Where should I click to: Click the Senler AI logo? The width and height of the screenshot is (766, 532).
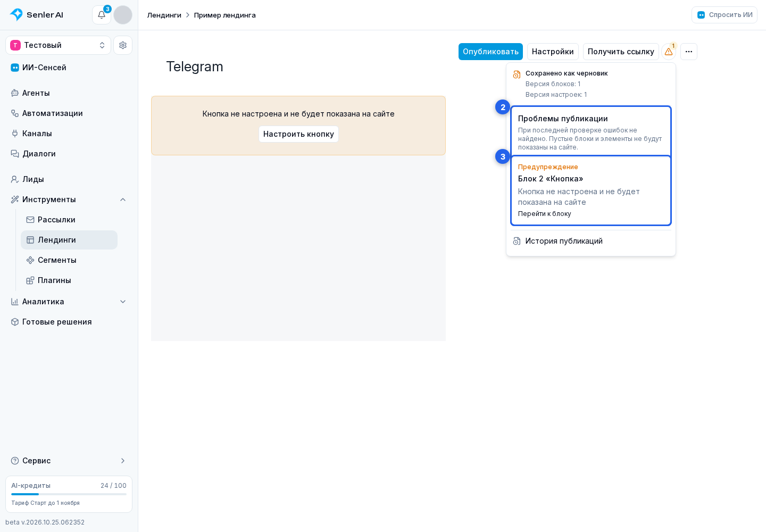pyautogui.click(x=37, y=15)
